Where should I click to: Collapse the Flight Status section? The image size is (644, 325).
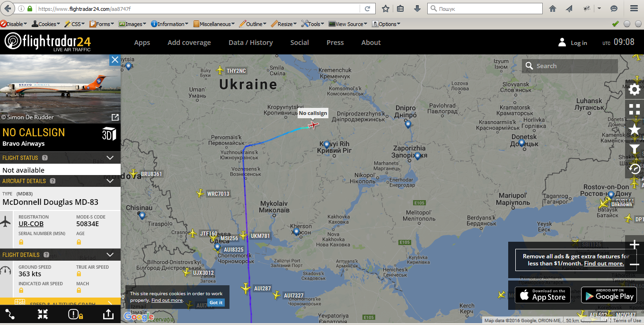[110, 158]
